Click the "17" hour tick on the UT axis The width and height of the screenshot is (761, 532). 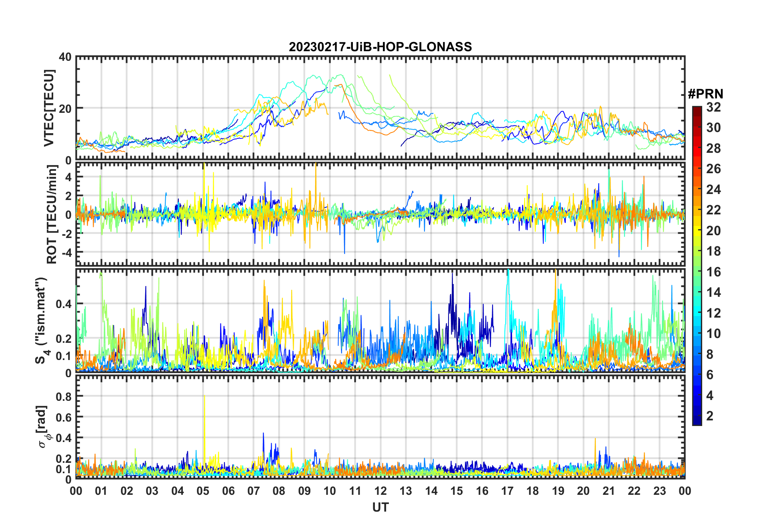coord(507,491)
